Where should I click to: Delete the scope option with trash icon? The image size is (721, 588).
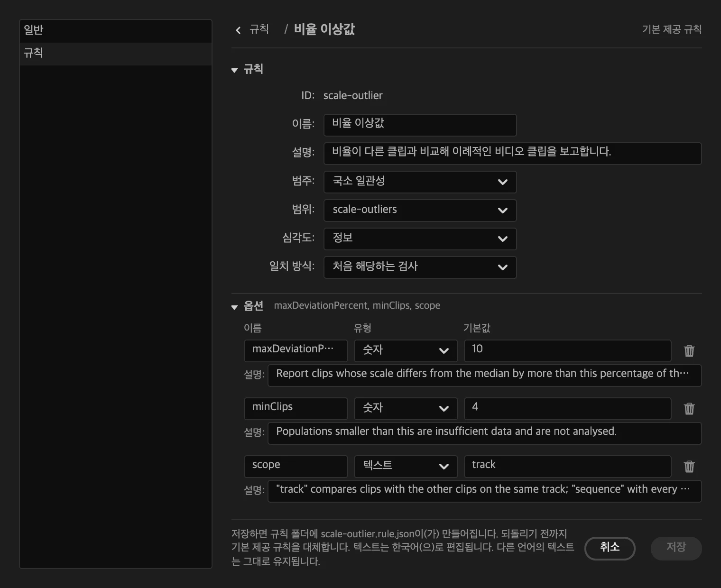coord(689,467)
